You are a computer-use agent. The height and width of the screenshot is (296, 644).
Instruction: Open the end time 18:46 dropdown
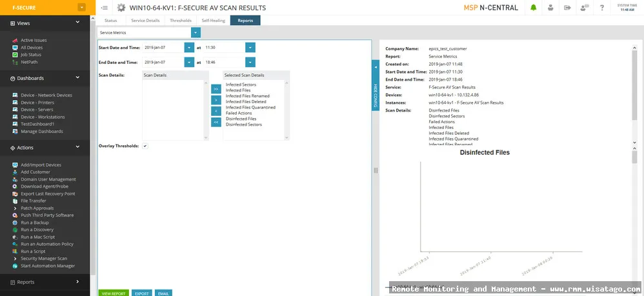click(250, 62)
